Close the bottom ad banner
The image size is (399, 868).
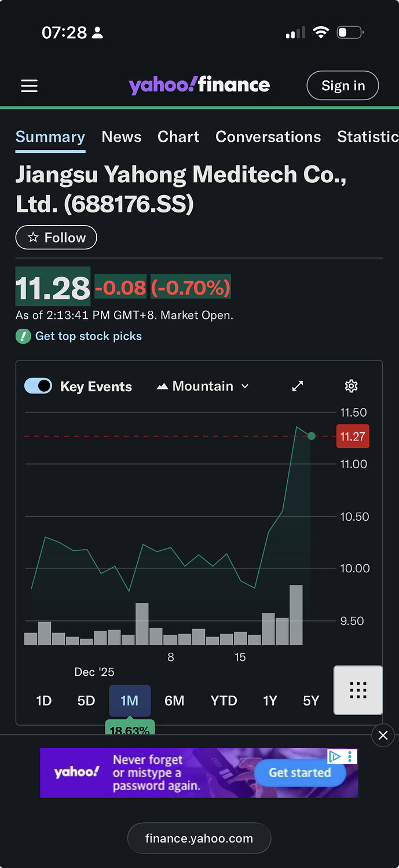[x=383, y=735]
